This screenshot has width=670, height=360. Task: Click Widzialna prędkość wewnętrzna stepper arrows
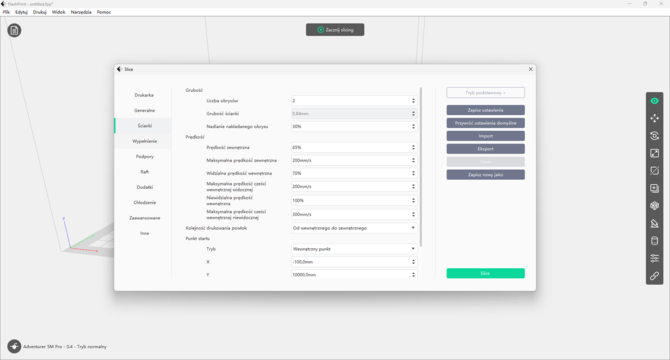tap(413, 173)
